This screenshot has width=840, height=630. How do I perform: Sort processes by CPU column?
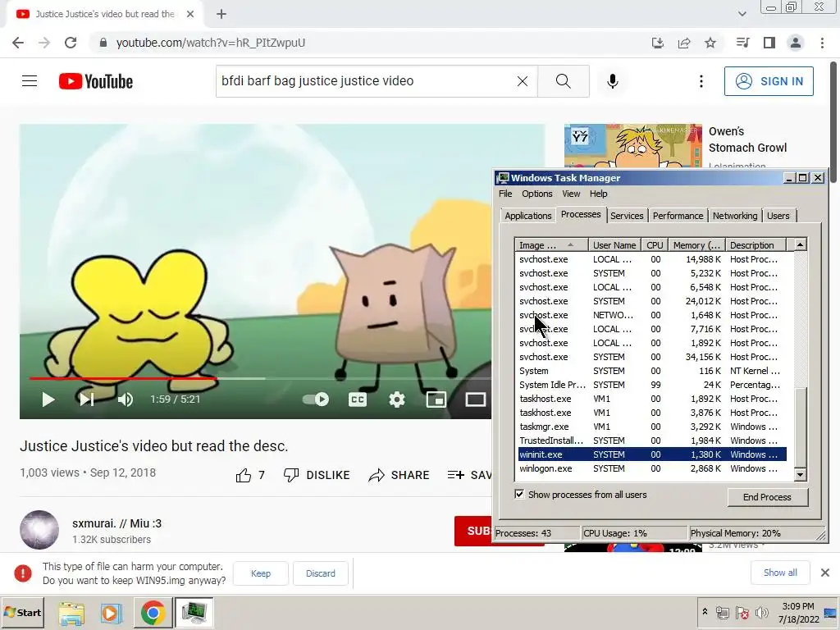click(x=655, y=245)
